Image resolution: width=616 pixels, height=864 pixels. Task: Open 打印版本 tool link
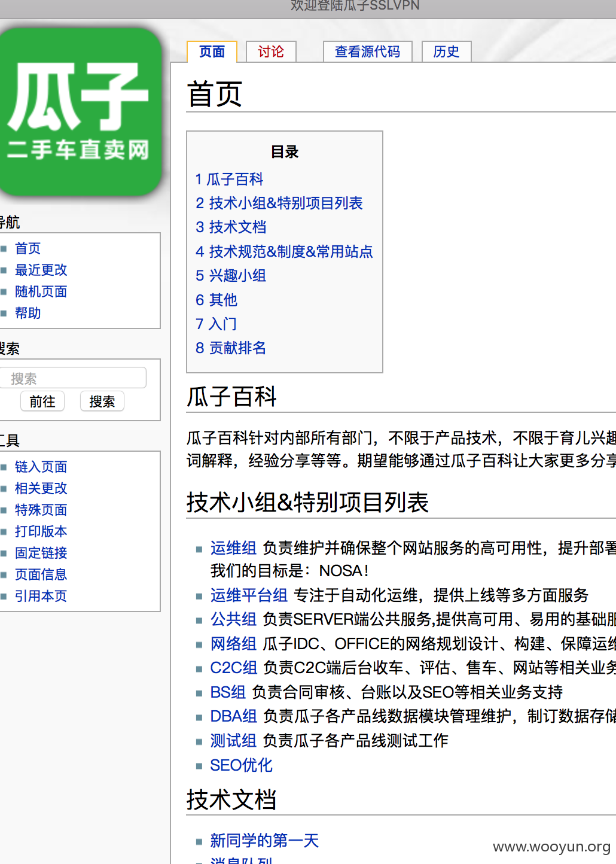[41, 531]
